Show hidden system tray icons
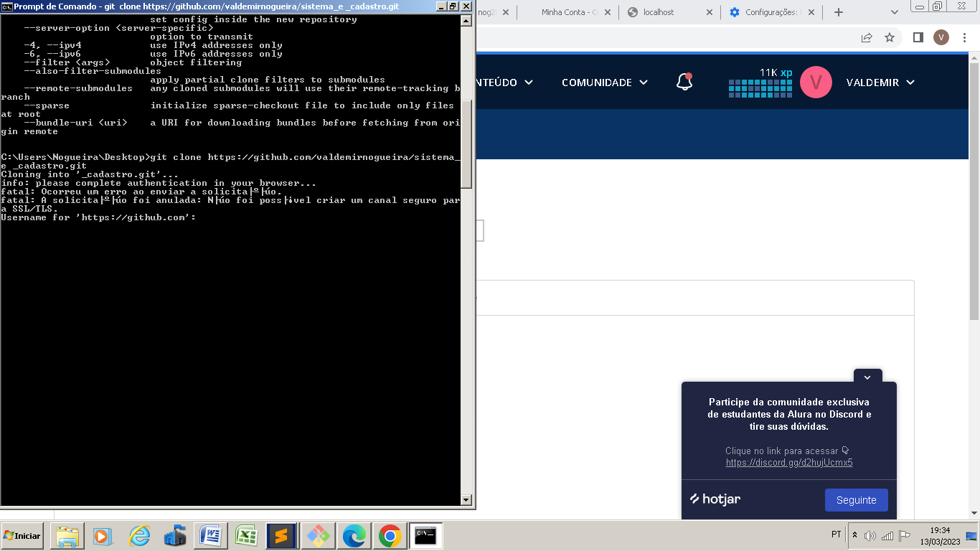The height and width of the screenshot is (551, 980). coord(854,535)
